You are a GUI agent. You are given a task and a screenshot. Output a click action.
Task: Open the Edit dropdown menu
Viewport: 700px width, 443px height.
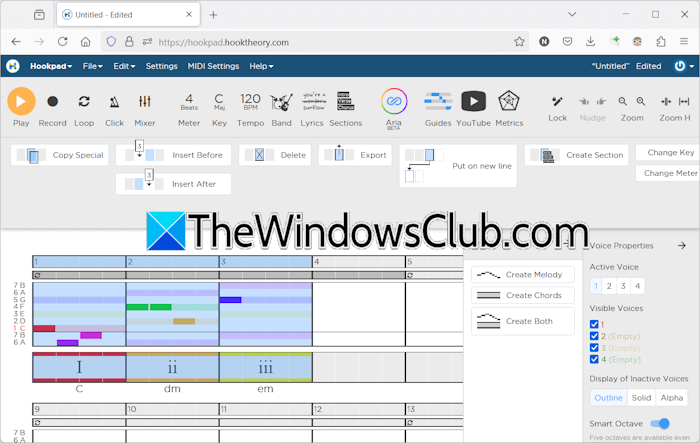124,66
